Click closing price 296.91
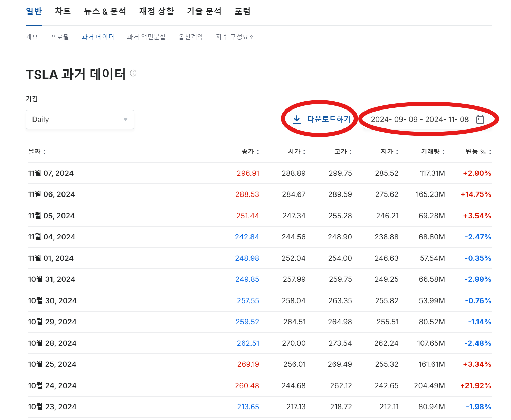The height and width of the screenshot is (420, 511). pyautogui.click(x=248, y=173)
